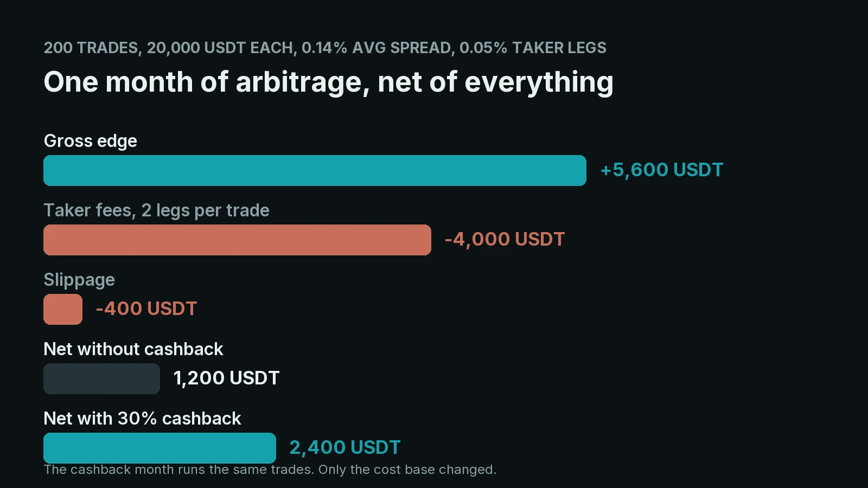Click the small red Slippage bar
868x488 pixels.
click(63, 309)
